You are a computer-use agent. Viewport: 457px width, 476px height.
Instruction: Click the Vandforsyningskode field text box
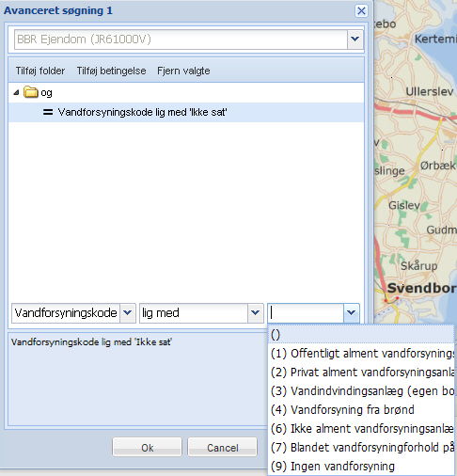coord(66,313)
